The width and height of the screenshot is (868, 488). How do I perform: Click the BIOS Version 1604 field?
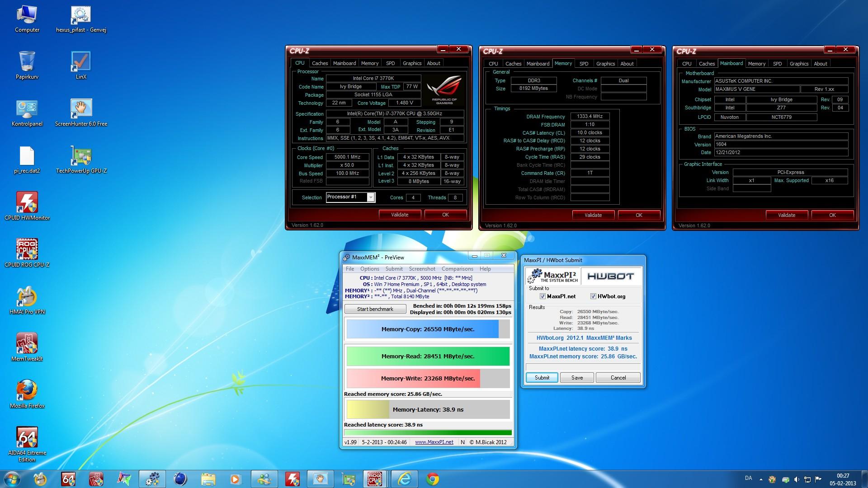pos(781,145)
